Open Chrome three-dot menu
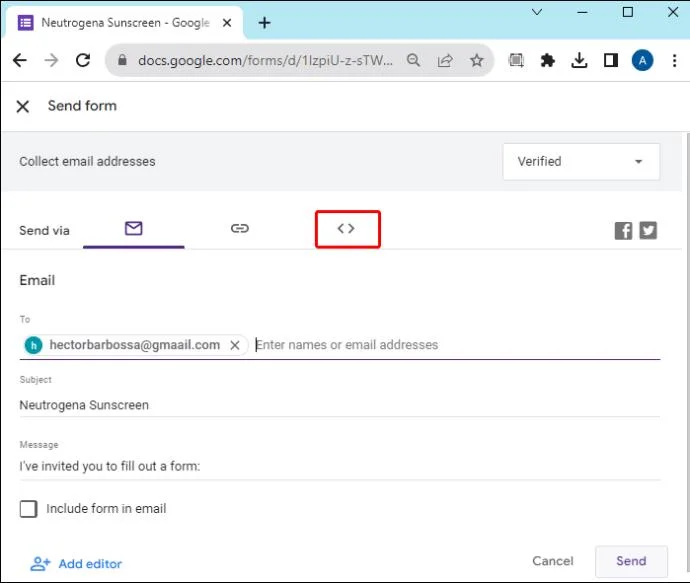This screenshot has height=583, width=690. (x=674, y=60)
